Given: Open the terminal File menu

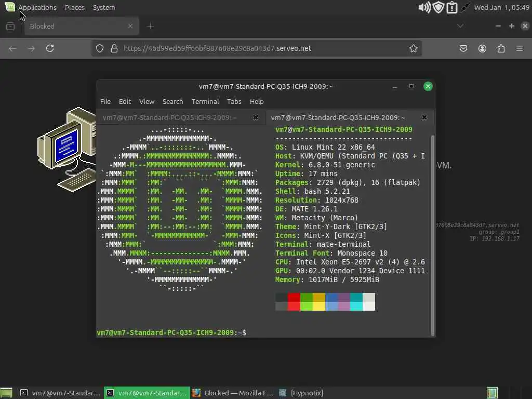Looking at the screenshot, I should [105, 101].
